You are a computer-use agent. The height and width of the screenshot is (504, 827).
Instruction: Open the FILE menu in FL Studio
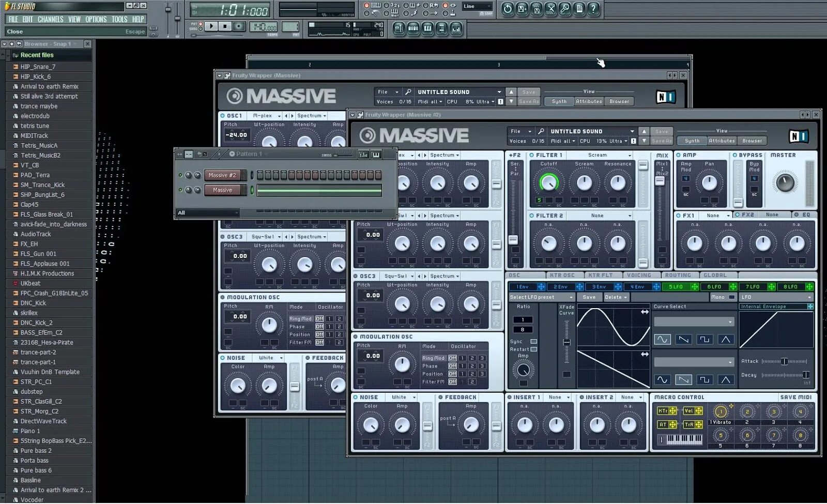(x=13, y=19)
